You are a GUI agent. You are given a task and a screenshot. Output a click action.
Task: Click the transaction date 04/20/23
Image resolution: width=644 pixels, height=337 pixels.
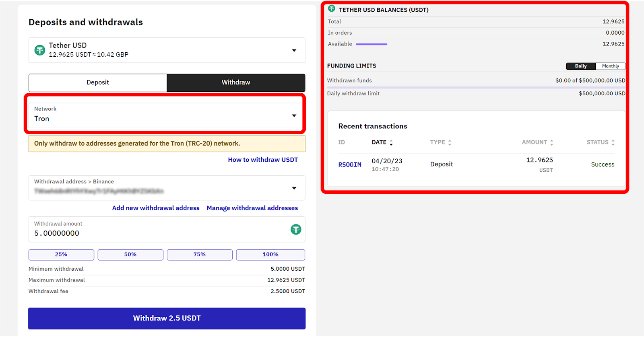(387, 161)
